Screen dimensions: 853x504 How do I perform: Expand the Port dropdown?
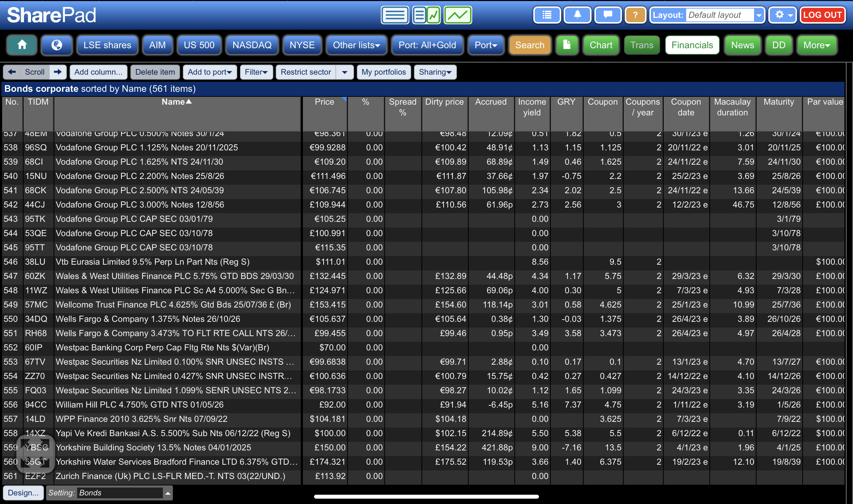(x=486, y=45)
